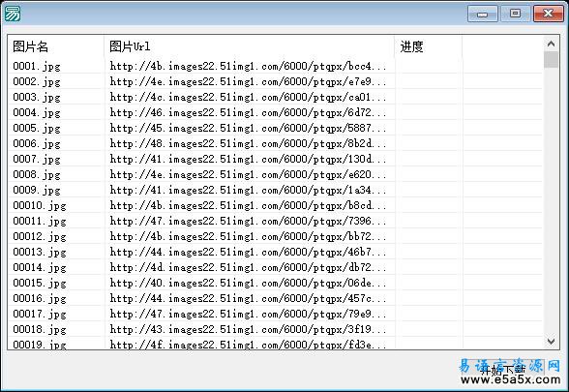The width and height of the screenshot is (569, 392).
Task: Click the URL ending in 130d
Action: (x=248, y=159)
